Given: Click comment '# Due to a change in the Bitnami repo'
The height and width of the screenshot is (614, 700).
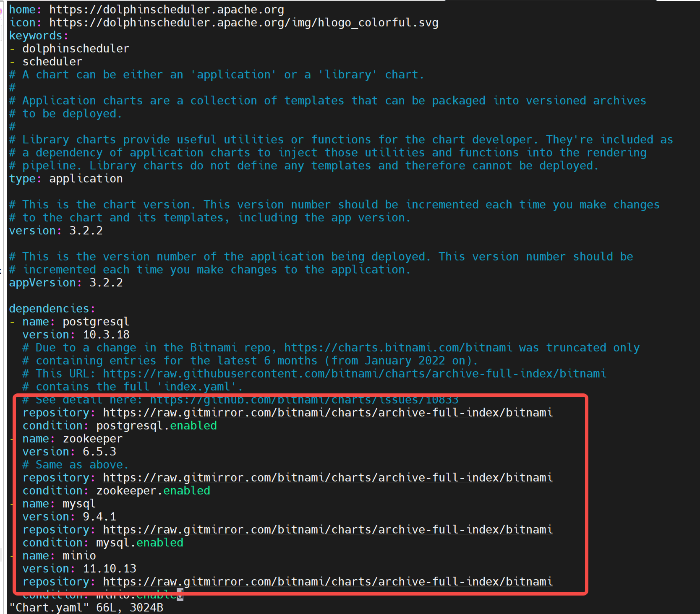Looking at the screenshot, I should 331,348.
